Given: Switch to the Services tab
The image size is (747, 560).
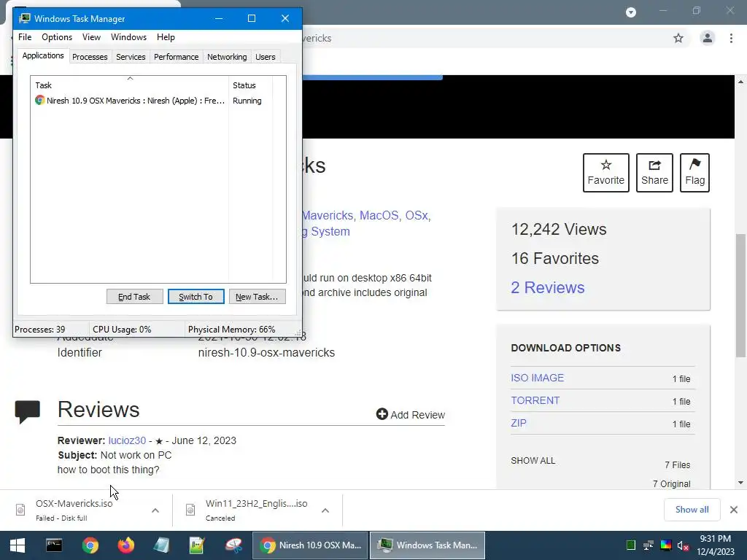Looking at the screenshot, I should (131, 57).
